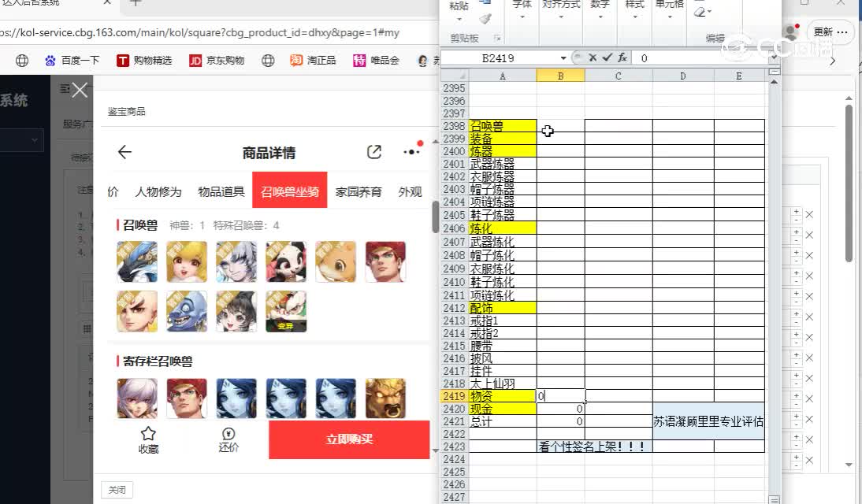The image size is (862, 504).
Task: Expand the 对齐方式 group dropdown
Action: [561, 17]
